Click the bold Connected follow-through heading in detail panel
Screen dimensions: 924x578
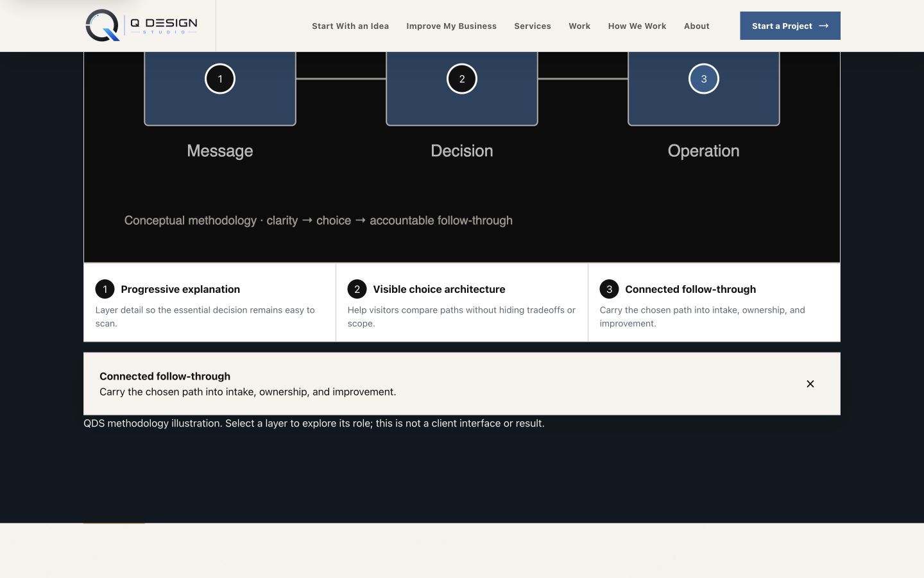(x=165, y=376)
